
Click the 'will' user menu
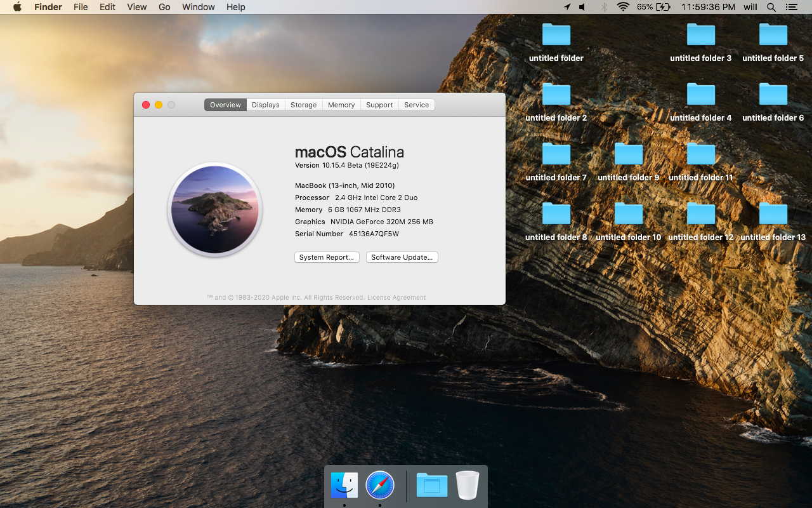tap(750, 7)
